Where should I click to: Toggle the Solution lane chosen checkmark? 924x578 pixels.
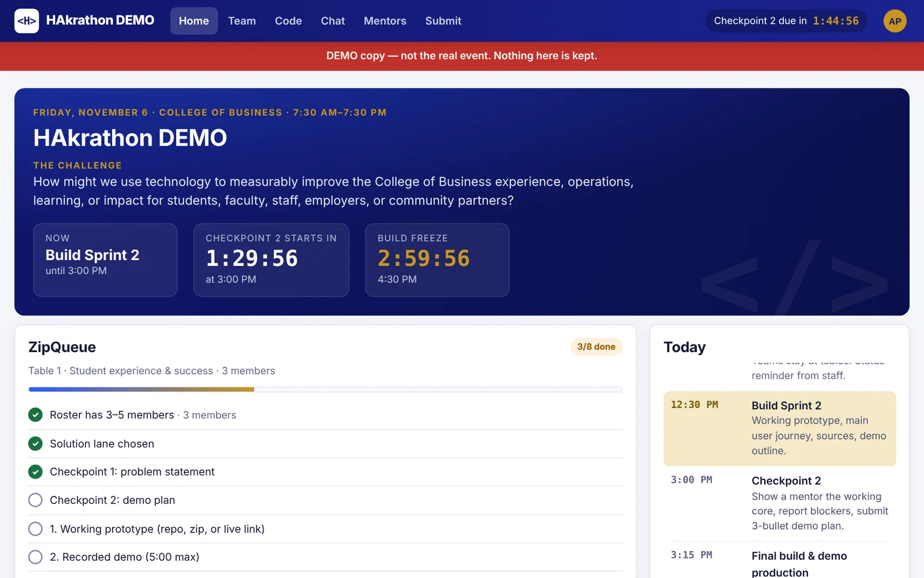35,443
